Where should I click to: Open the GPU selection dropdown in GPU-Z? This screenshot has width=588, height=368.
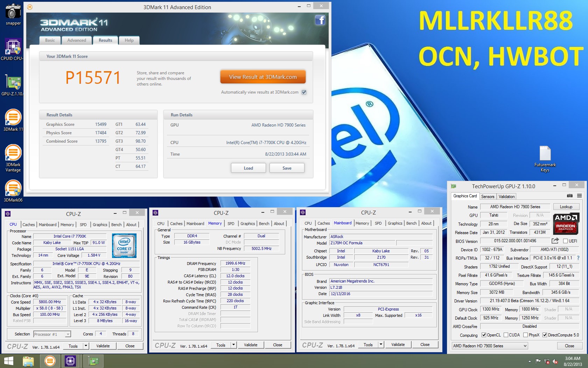[490, 346]
